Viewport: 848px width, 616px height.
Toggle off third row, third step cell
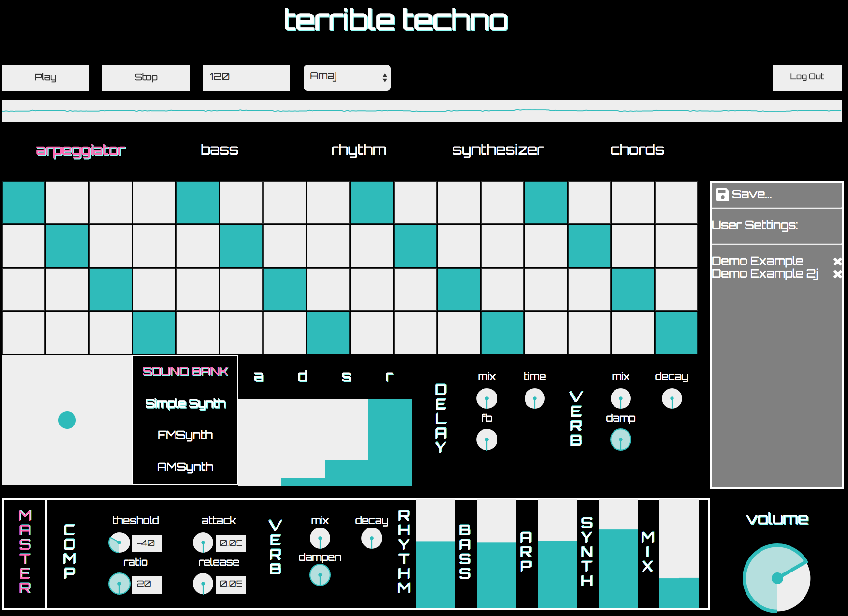[111, 290]
